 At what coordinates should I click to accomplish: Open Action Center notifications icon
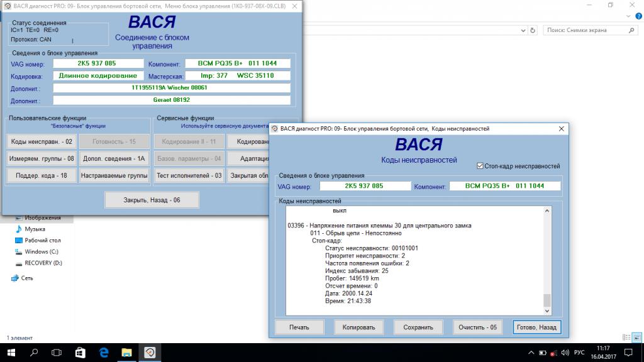tap(628, 353)
